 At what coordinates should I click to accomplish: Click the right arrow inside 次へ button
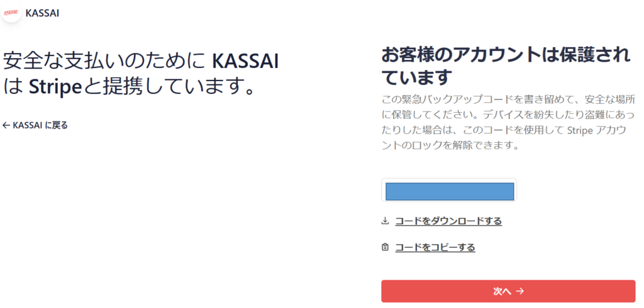[x=520, y=291]
